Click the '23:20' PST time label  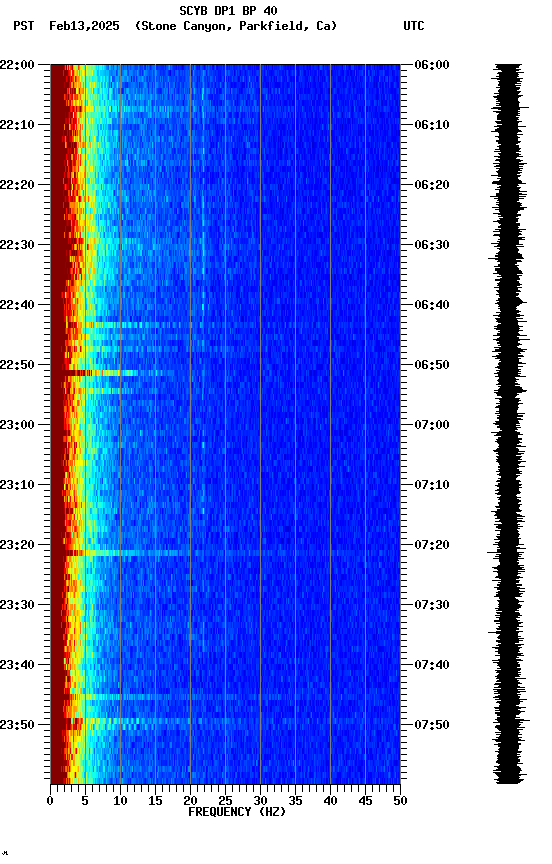[17, 546]
